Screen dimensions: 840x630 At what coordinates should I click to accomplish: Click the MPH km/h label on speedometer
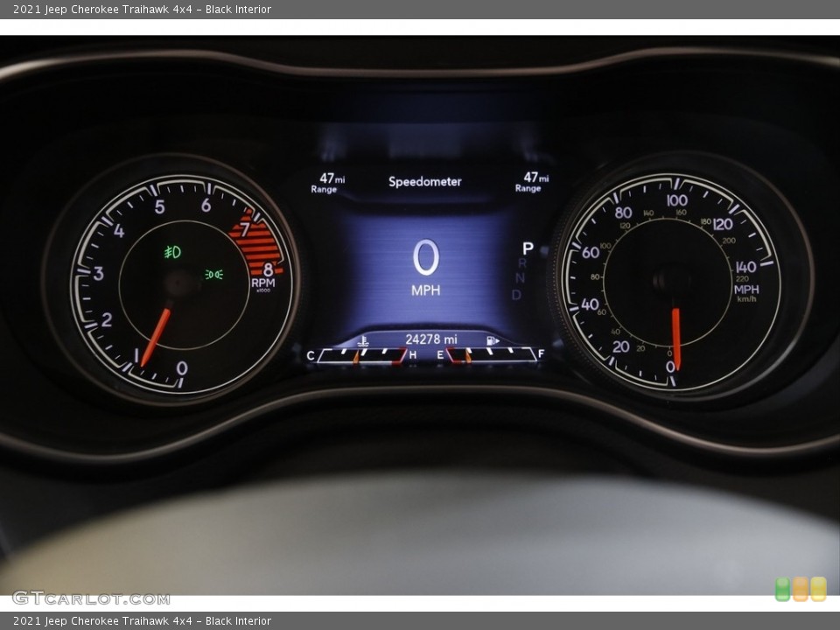746,292
